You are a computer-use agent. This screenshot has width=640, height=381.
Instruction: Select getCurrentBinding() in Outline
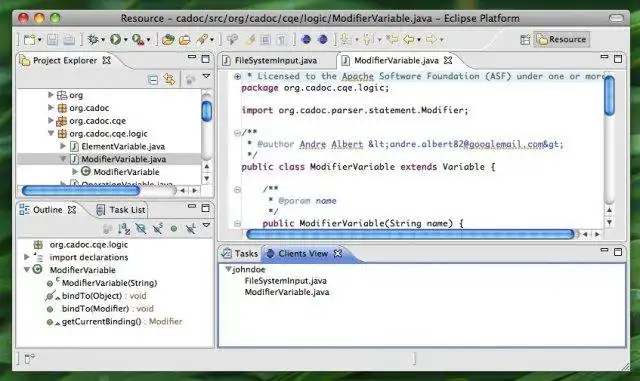click(114, 321)
